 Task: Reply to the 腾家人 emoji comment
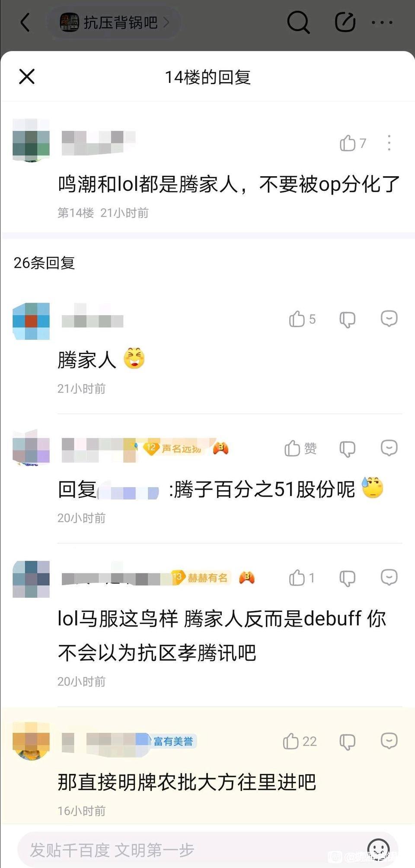coord(389,319)
